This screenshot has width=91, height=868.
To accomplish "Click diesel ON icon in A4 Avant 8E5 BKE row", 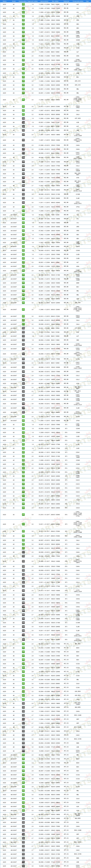I will pyautogui.click(x=23, y=340).
